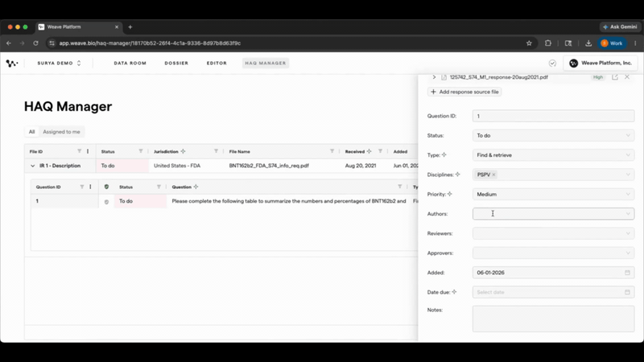
Task: Click BNT162b2_FDA_S74_info_req.pdf file name cell
Action: pos(269,166)
